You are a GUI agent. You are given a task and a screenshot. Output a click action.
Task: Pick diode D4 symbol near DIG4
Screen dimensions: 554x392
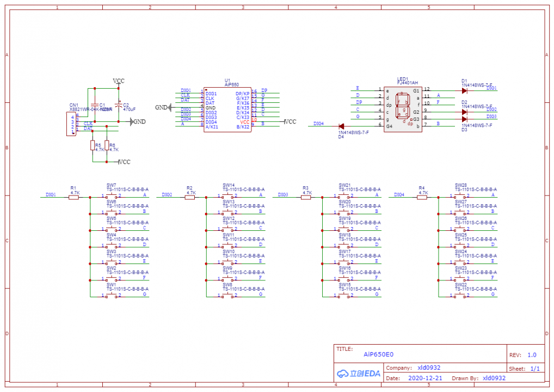[x=341, y=126]
